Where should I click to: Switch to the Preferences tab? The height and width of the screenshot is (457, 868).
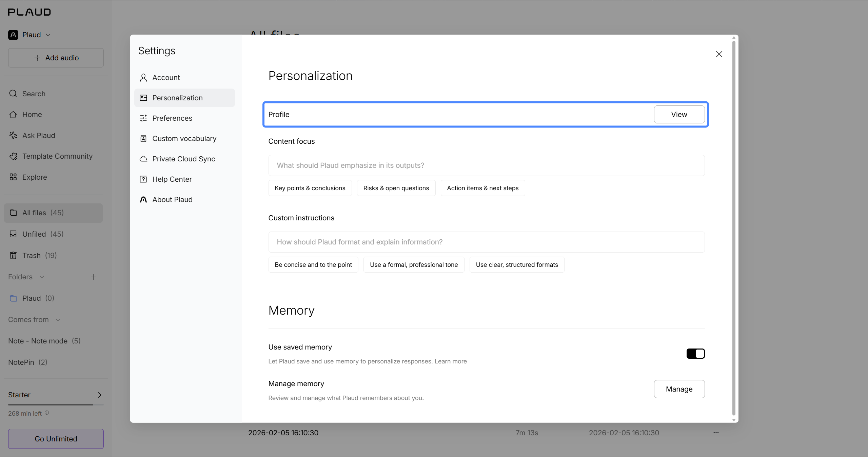pos(184,118)
